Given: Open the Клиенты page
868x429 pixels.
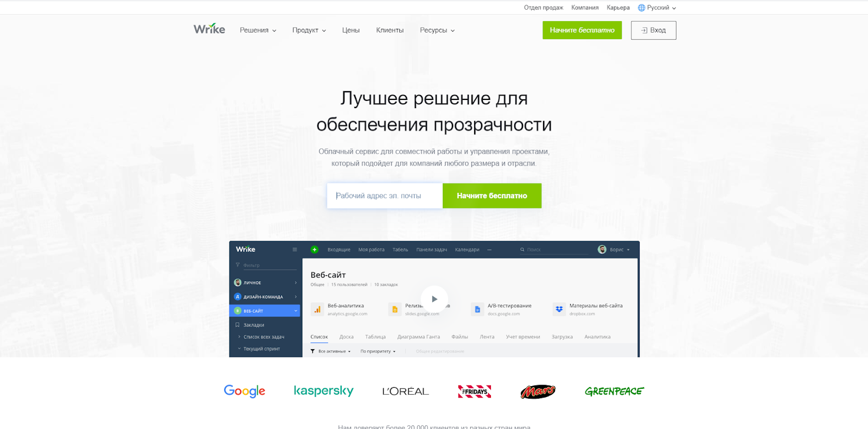Looking at the screenshot, I should pos(390,30).
